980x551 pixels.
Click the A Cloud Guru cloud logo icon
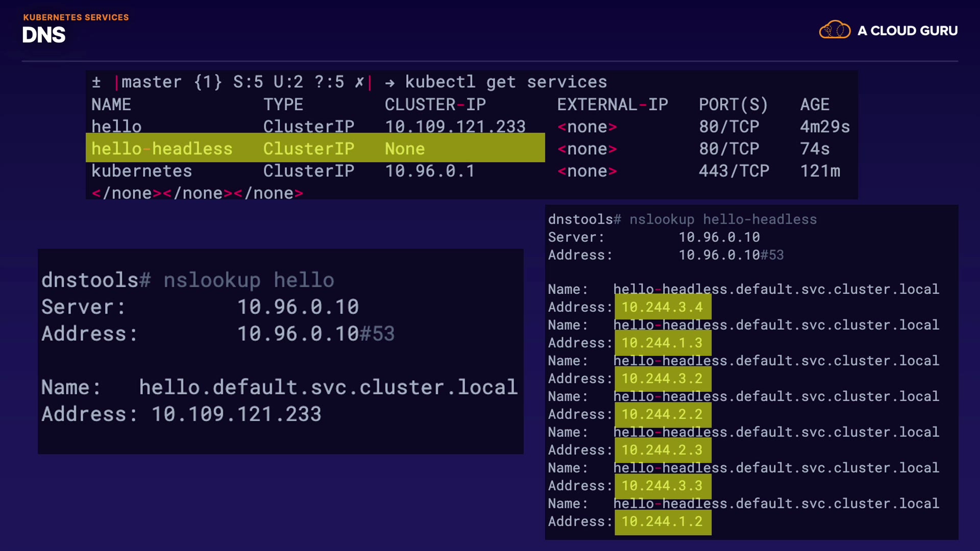coord(835,30)
